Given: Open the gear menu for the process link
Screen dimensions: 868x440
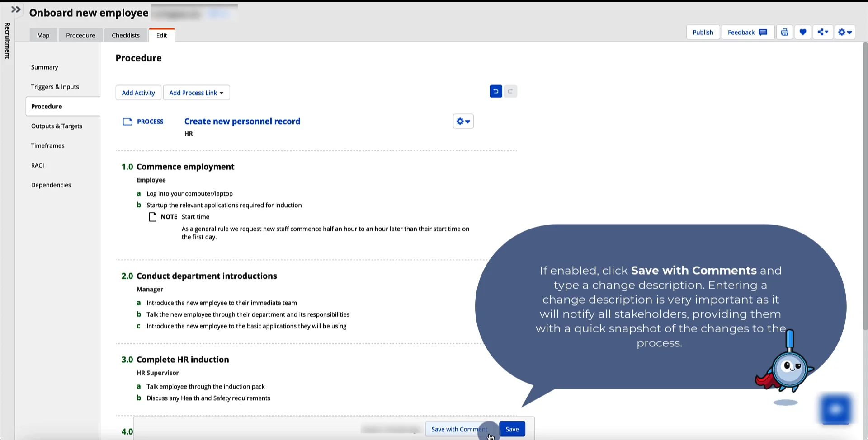Looking at the screenshot, I should pos(463,121).
